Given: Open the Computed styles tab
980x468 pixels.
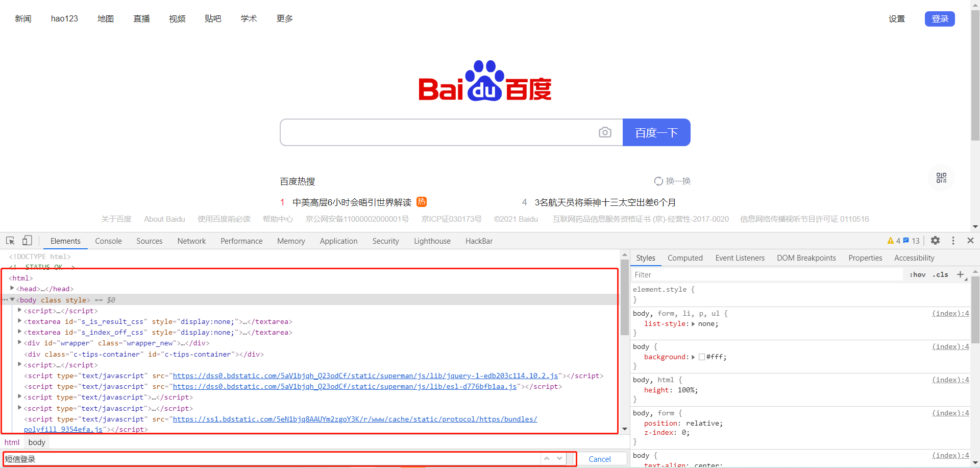Looking at the screenshot, I should (685, 258).
